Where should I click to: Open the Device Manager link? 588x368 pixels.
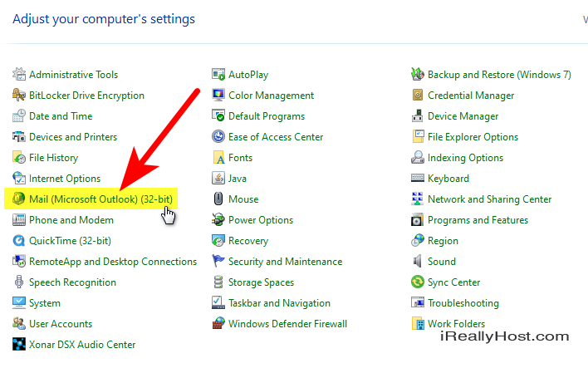pos(463,116)
